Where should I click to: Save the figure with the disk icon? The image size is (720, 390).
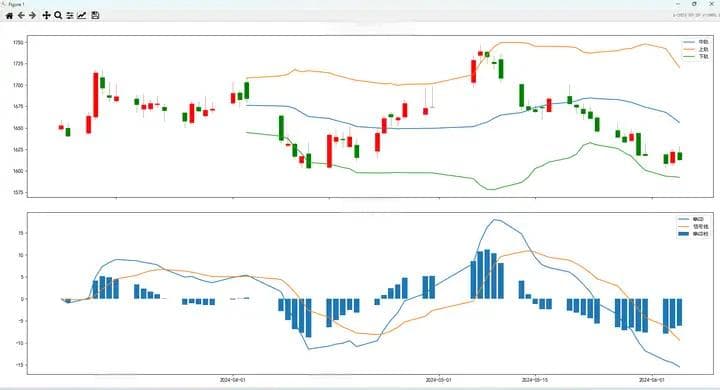tap(95, 16)
